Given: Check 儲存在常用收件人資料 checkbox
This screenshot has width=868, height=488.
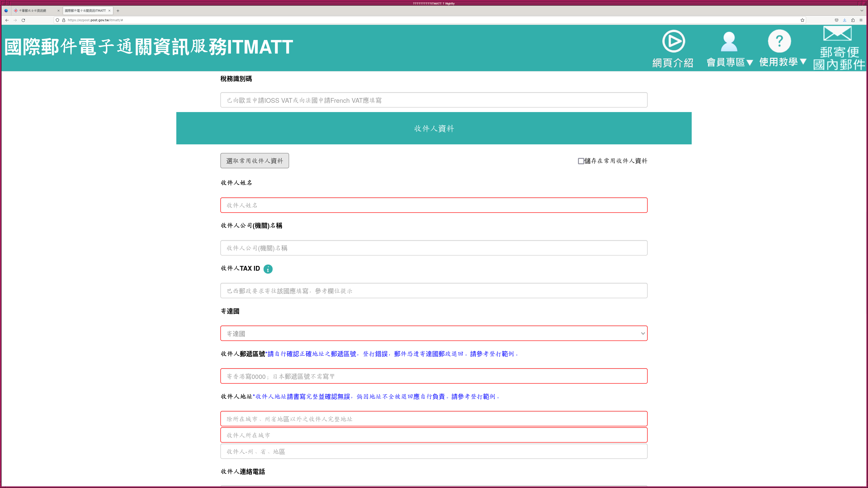Looking at the screenshot, I should click(581, 161).
